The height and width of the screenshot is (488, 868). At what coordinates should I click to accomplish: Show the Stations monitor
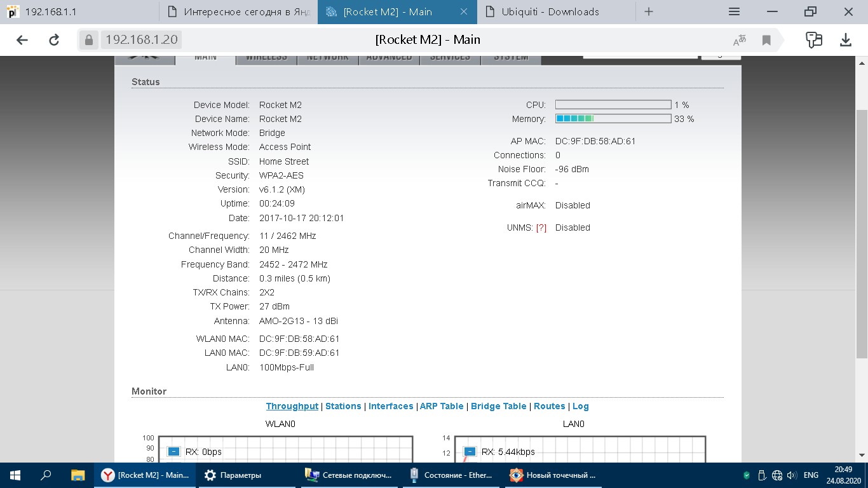click(x=343, y=406)
